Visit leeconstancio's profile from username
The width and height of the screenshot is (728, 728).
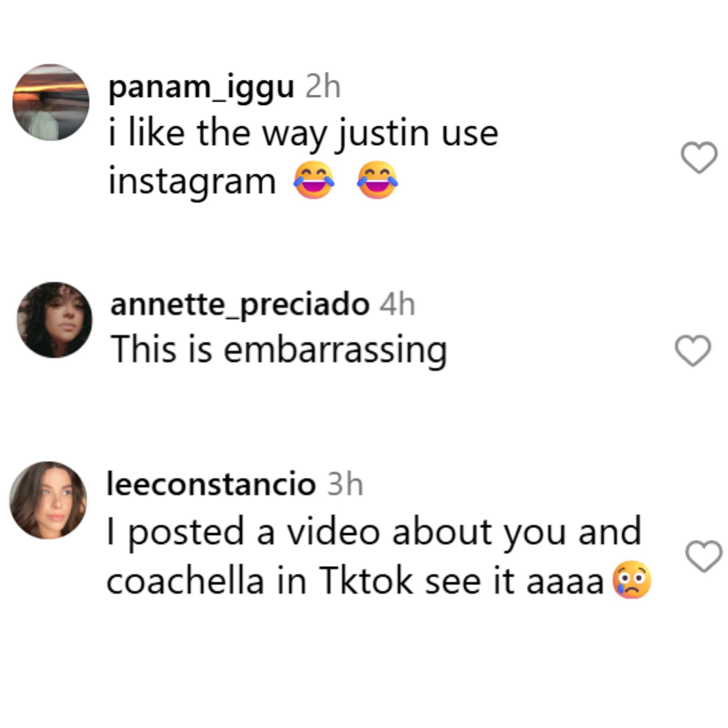211,485
